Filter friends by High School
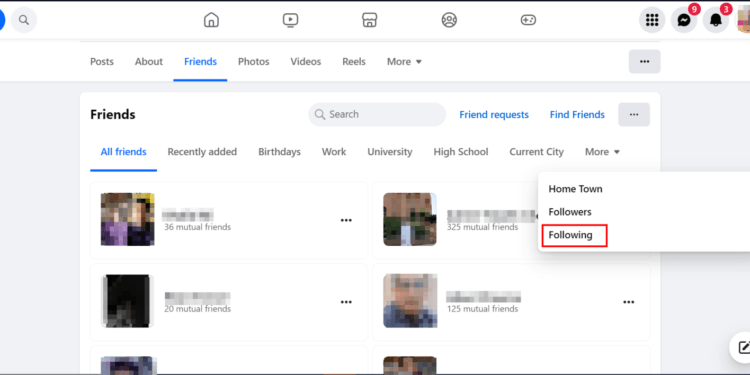The height and width of the screenshot is (375, 750). pyautogui.click(x=461, y=152)
